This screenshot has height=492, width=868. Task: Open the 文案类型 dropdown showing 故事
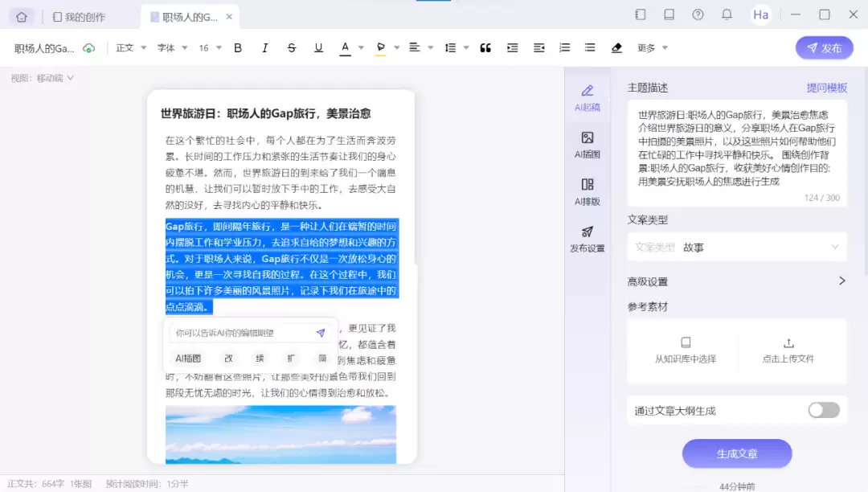737,247
